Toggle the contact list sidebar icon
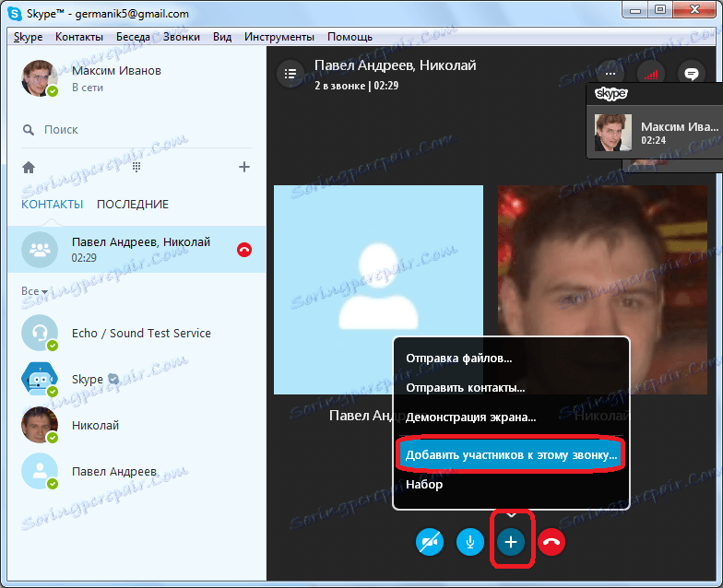The image size is (723, 588). tap(290, 74)
